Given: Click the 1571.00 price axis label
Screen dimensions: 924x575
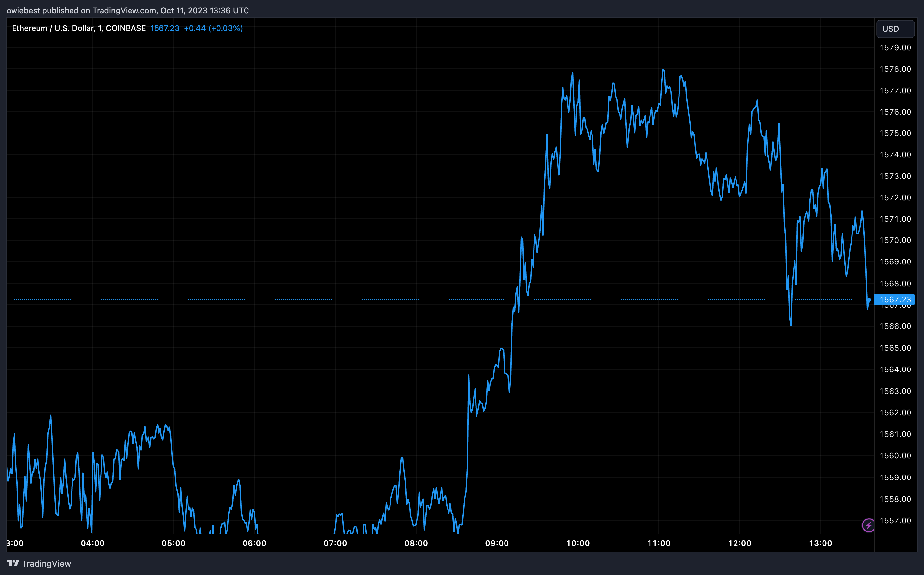Looking at the screenshot, I should [895, 219].
